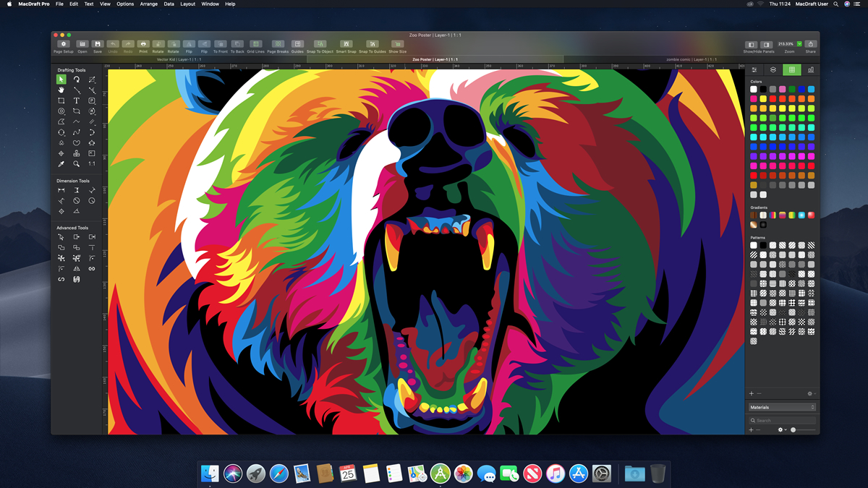The width and height of the screenshot is (868, 488).
Task: Select the Hand pan tool
Action: coord(61,90)
